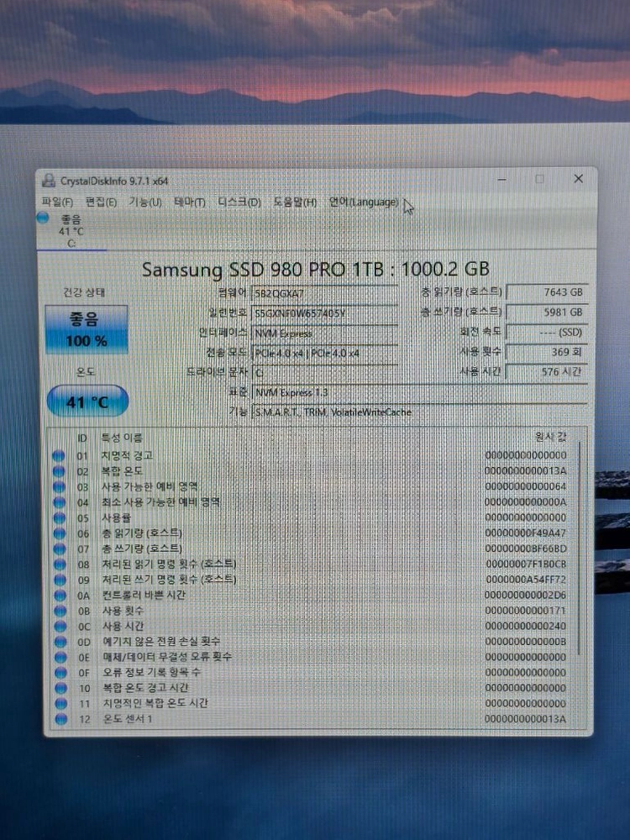Image resolution: width=630 pixels, height=840 pixels.
Task: Click the status orb for row 07 총 쓰기량
Action: coord(60,549)
